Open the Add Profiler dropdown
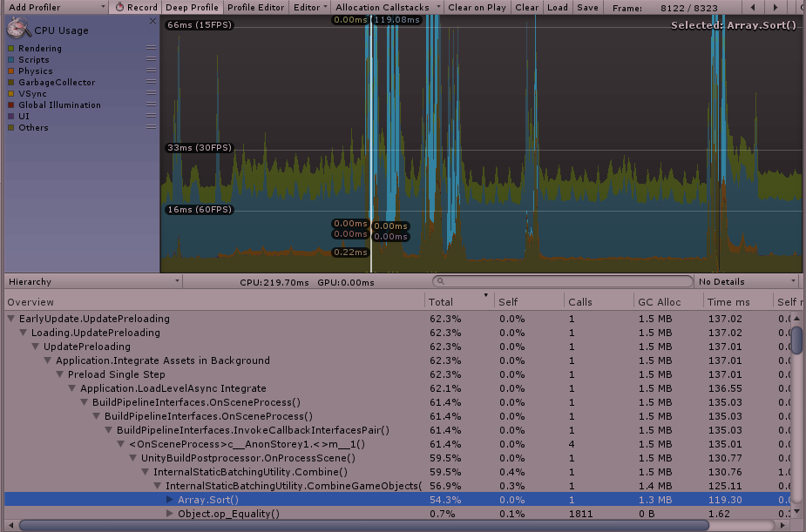This screenshot has width=806, height=532. coord(57,7)
